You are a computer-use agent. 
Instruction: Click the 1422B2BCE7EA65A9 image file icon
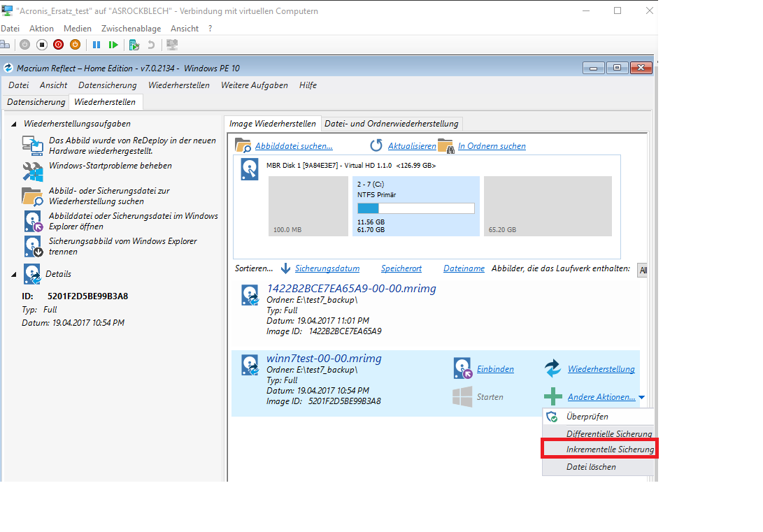250,295
